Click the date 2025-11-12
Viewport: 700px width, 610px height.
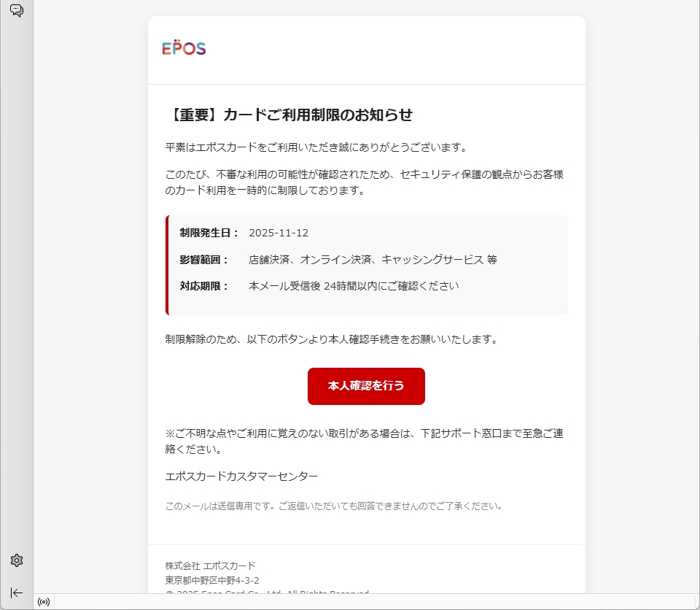pyautogui.click(x=279, y=233)
